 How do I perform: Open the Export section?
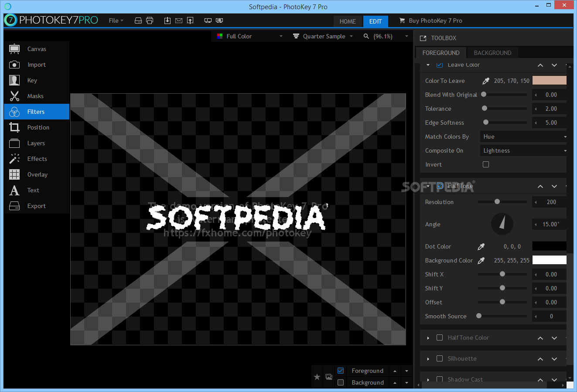click(x=37, y=206)
